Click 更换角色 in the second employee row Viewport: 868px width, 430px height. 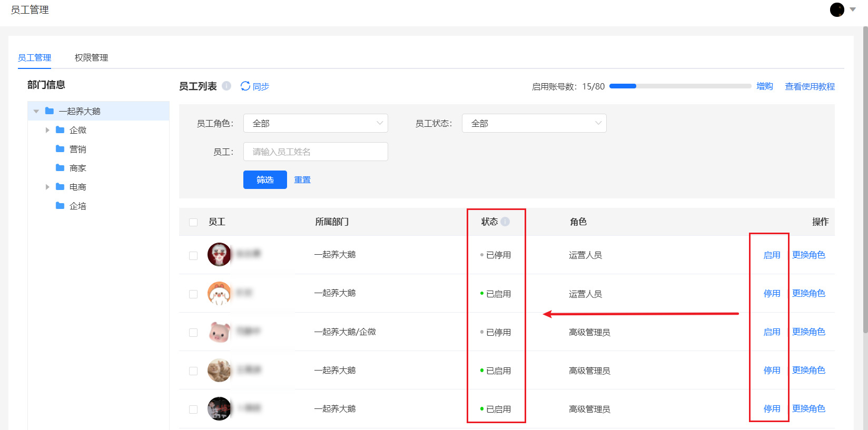pyautogui.click(x=808, y=293)
